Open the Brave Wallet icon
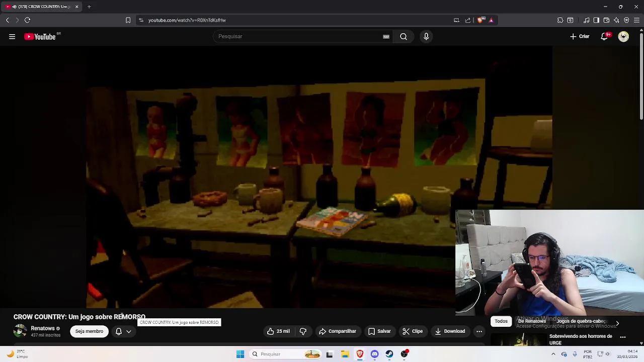Screen dimensions: 644x362 tap(606, 20)
